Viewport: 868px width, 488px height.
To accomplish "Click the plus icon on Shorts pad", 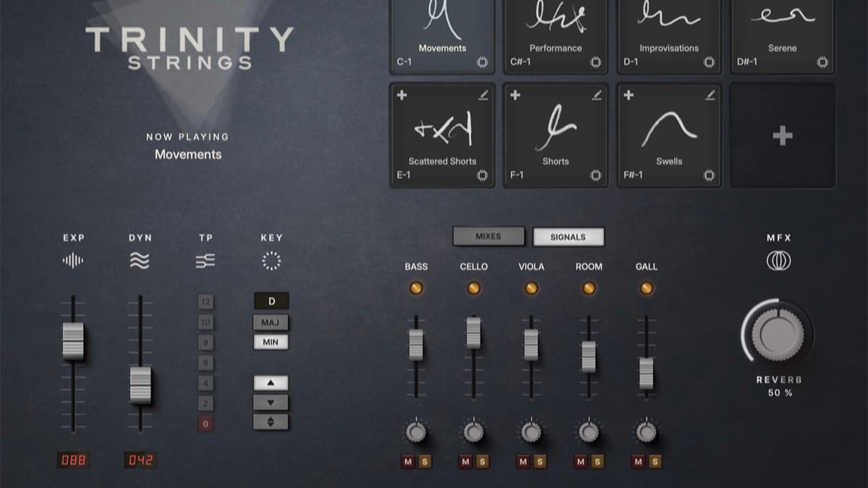I will pos(515,95).
